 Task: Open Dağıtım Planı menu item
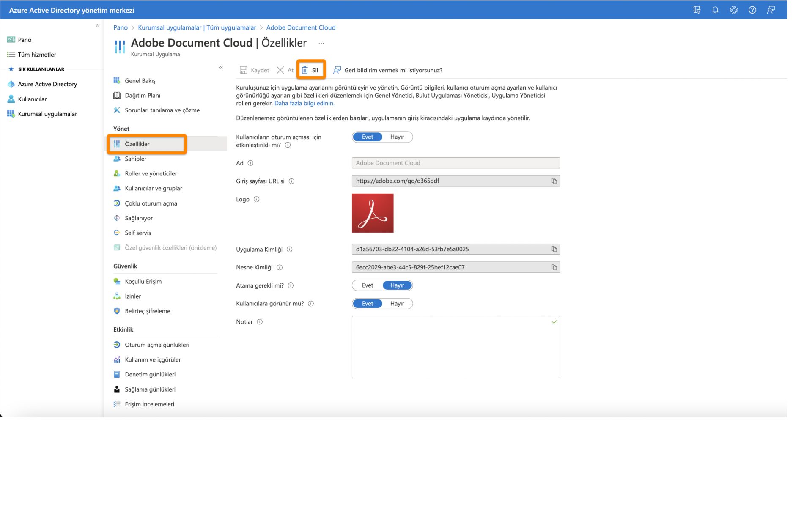(143, 96)
